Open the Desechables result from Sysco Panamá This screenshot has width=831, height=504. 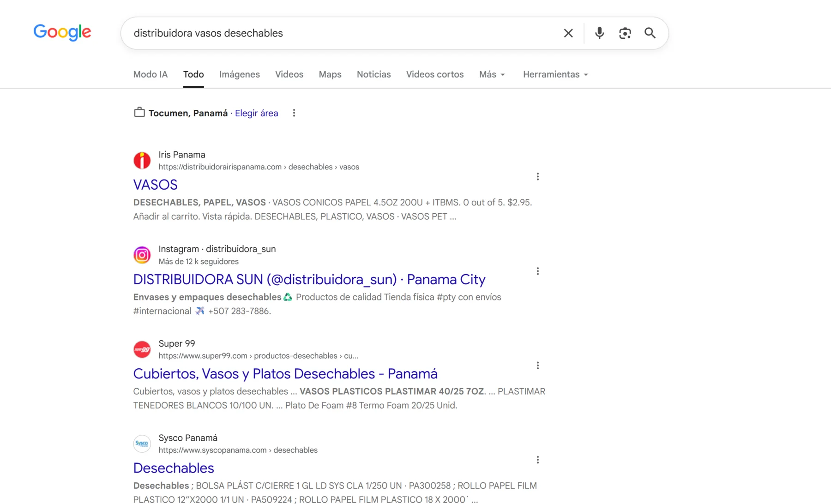tap(174, 468)
